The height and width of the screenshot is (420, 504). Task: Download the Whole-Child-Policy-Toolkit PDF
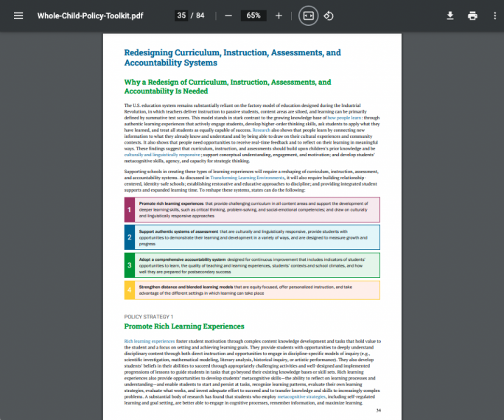[450, 15]
